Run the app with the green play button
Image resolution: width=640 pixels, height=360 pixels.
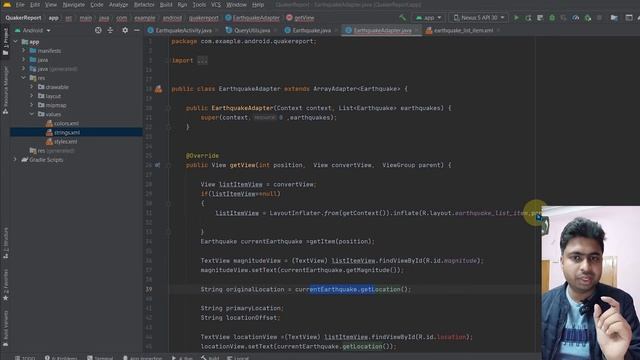click(x=516, y=18)
